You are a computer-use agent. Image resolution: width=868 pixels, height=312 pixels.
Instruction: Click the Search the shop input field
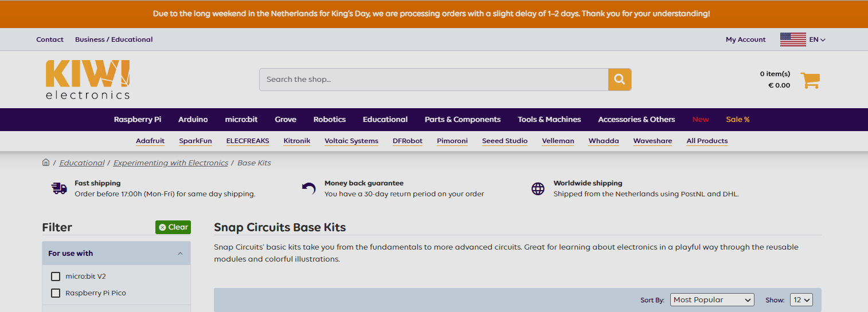pos(433,80)
